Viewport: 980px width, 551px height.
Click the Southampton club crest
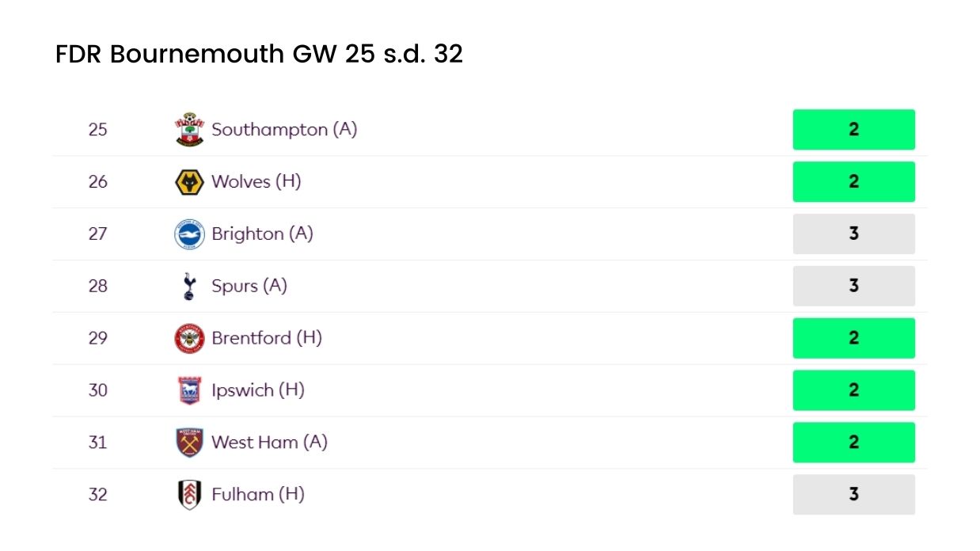tap(189, 130)
